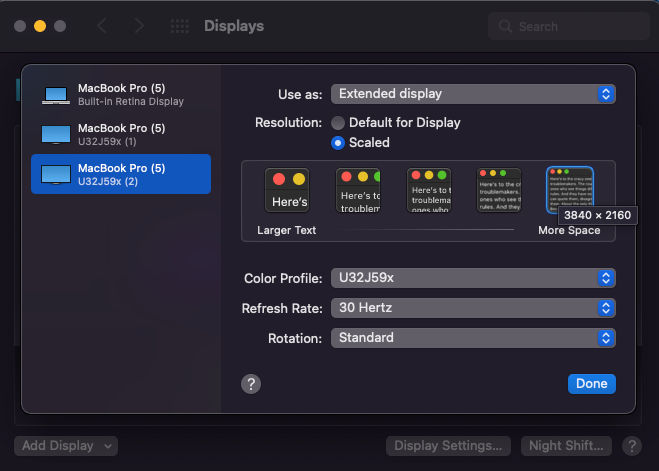Choose the fourth scaled resolution thumbnail
The height and width of the screenshot is (471, 659).
499,190
